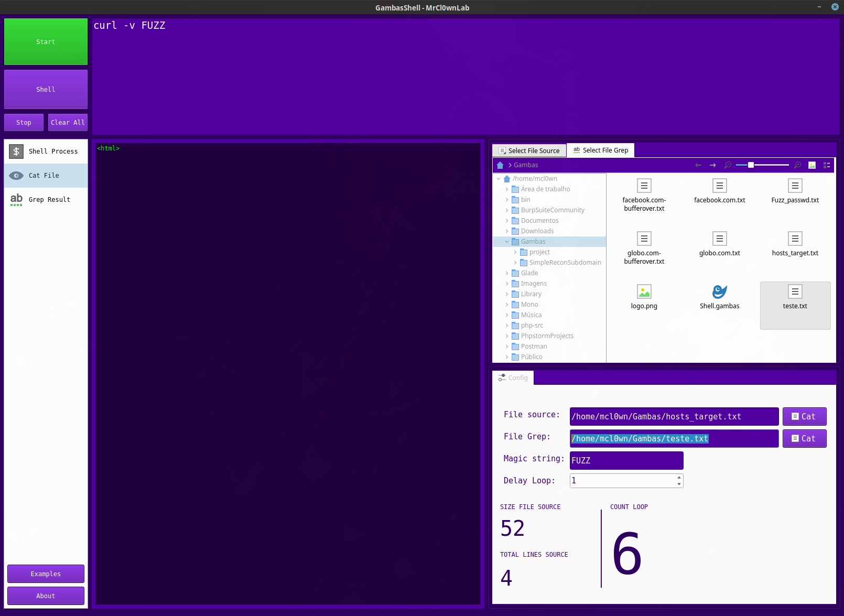Click the Magic string FUZZ field
844x616 pixels.
[x=626, y=461]
